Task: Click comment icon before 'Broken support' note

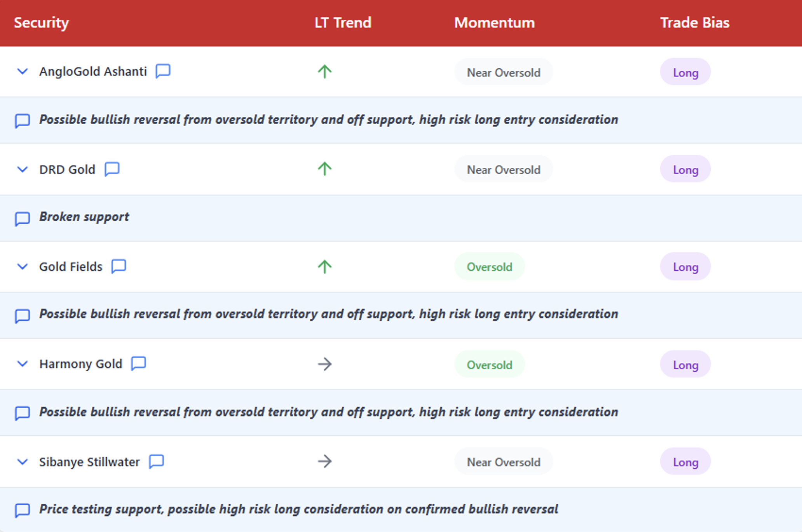Action: pos(22,218)
